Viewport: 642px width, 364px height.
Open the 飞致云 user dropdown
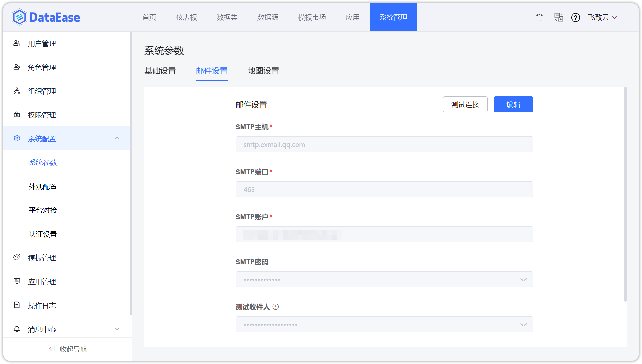602,17
